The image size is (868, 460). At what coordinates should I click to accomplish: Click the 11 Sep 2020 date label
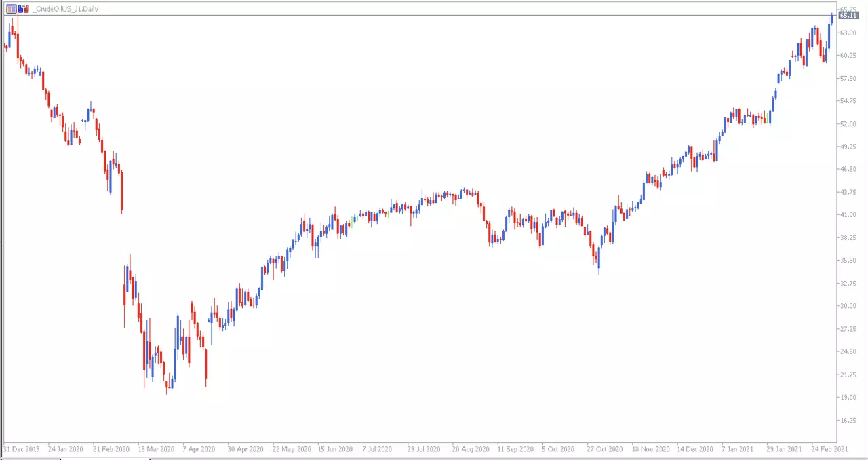[515, 449]
